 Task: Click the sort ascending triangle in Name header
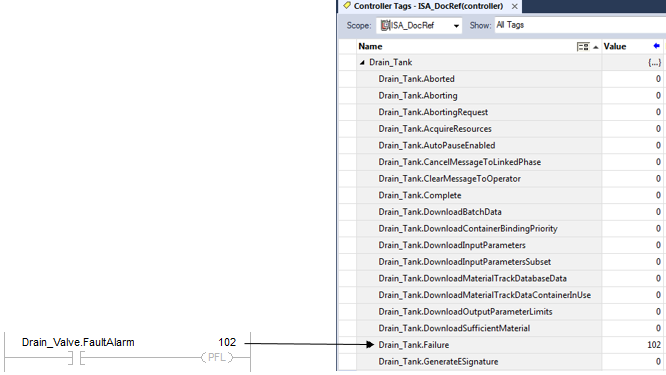[595, 47]
